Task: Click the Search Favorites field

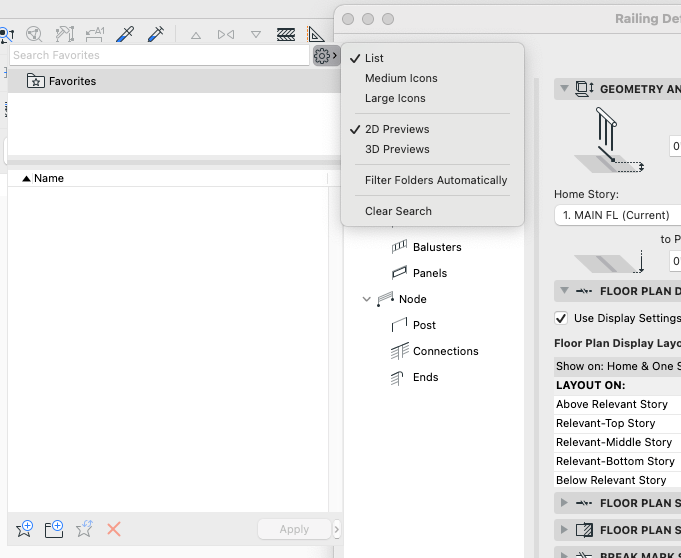Action: click(159, 55)
